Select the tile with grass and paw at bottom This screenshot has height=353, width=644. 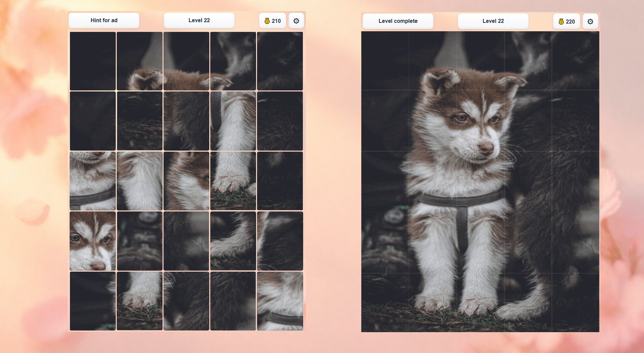(x=139, y=301)
